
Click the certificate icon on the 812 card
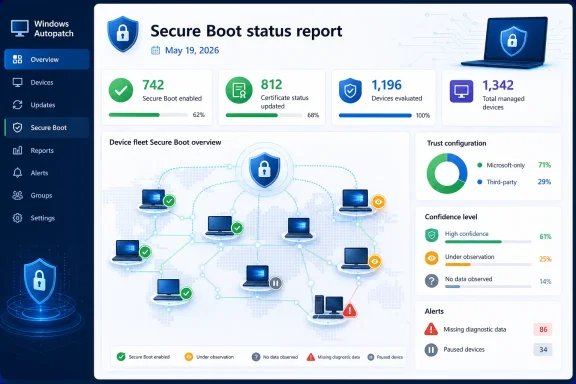tap(239, 90)
